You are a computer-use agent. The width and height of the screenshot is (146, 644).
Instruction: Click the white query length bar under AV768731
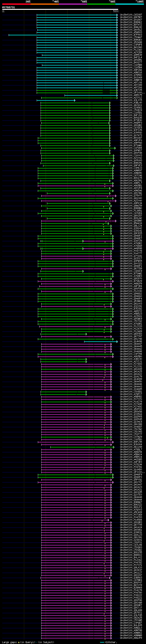click(x=60, y=9)
